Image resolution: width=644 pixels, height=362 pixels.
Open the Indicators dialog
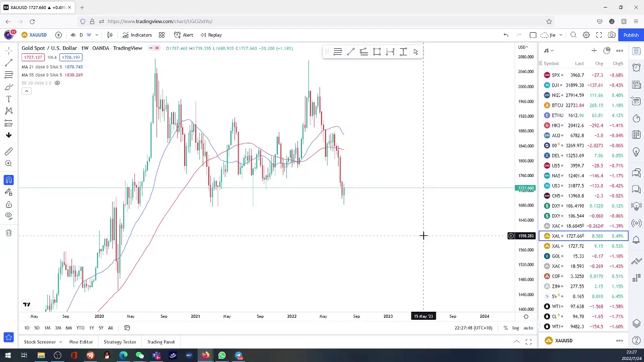point(137,35)
